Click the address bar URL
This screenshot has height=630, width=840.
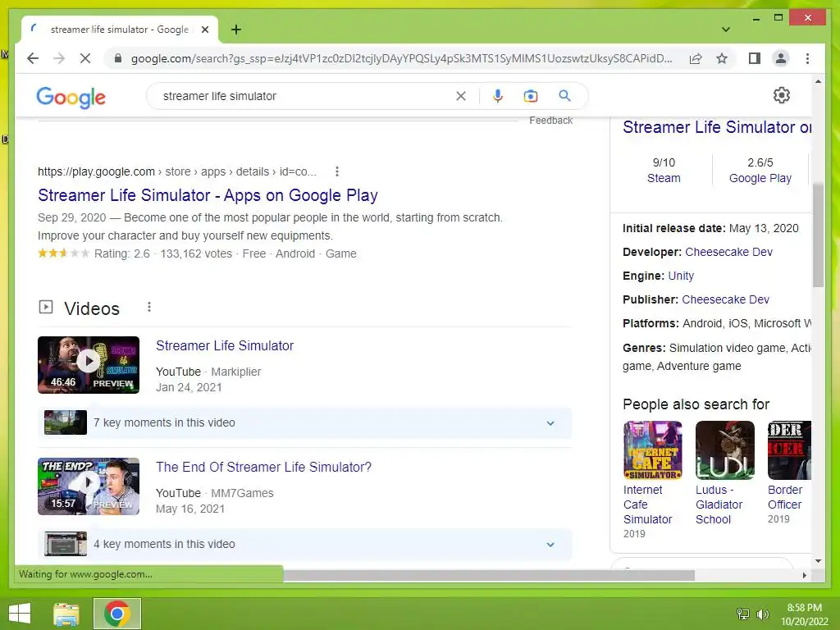click(x=401, y=58)
